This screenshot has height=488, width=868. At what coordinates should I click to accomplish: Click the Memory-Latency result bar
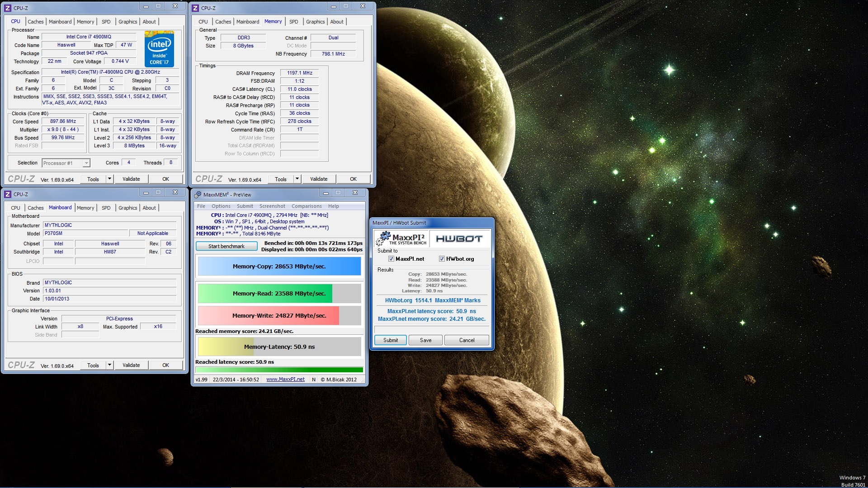(x=279, y=347)
